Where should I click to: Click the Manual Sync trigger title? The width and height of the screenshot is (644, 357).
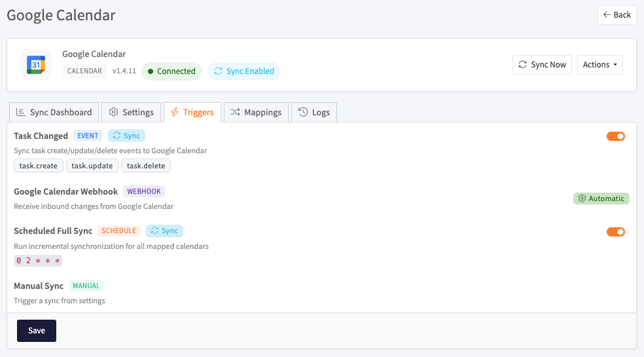click(x=39, y=286)
